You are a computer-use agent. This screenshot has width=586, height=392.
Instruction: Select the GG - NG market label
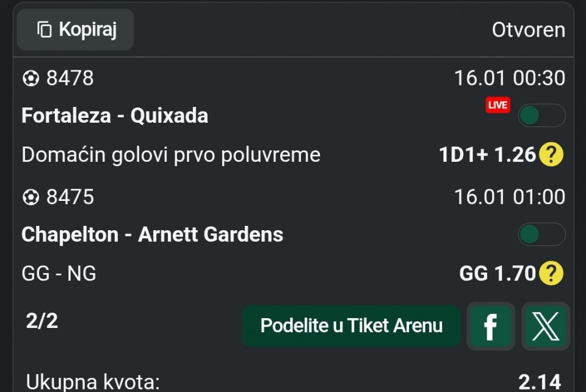(59, 274)
